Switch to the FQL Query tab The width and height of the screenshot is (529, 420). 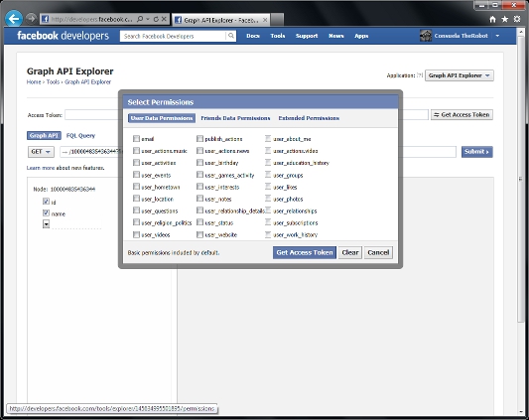(x=80, y=135)
